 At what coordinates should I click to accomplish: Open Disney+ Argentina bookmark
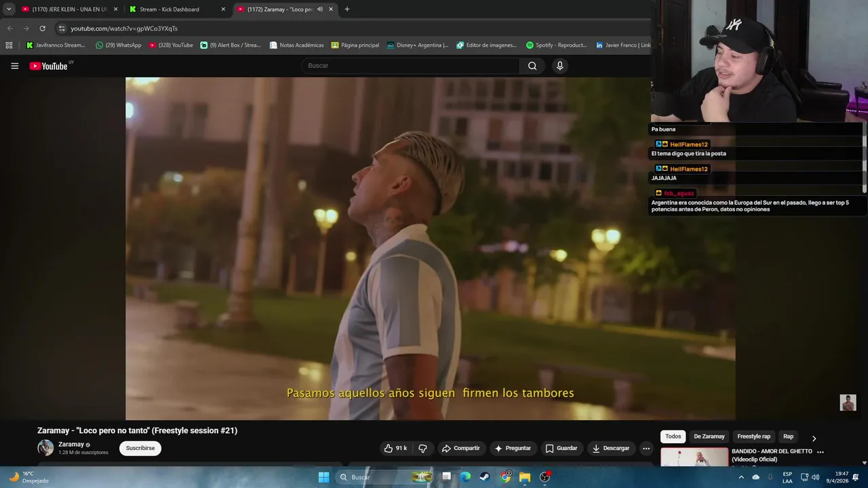(418, 45)
